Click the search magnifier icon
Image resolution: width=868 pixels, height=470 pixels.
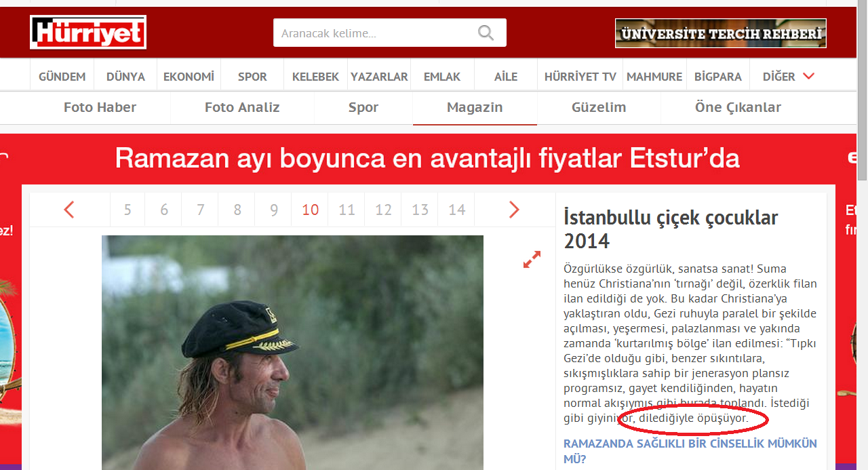click(486, 33)
